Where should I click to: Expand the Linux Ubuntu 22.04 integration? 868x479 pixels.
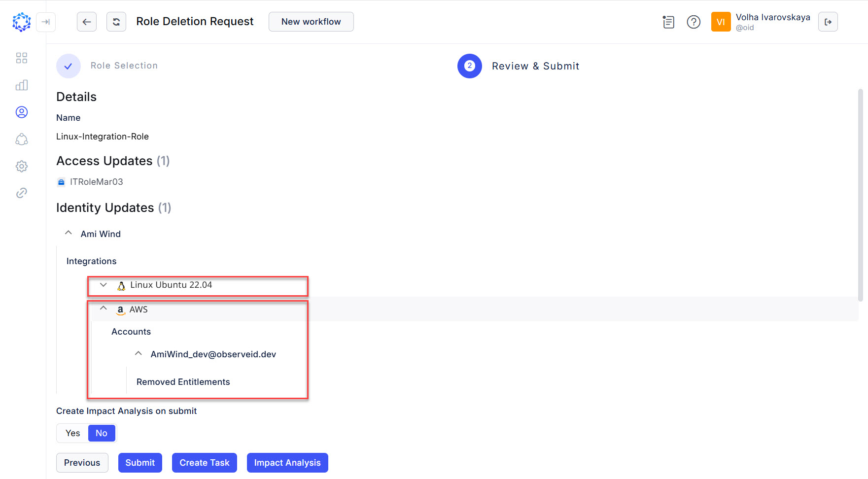pyautogui.click(x=104, y=285)
